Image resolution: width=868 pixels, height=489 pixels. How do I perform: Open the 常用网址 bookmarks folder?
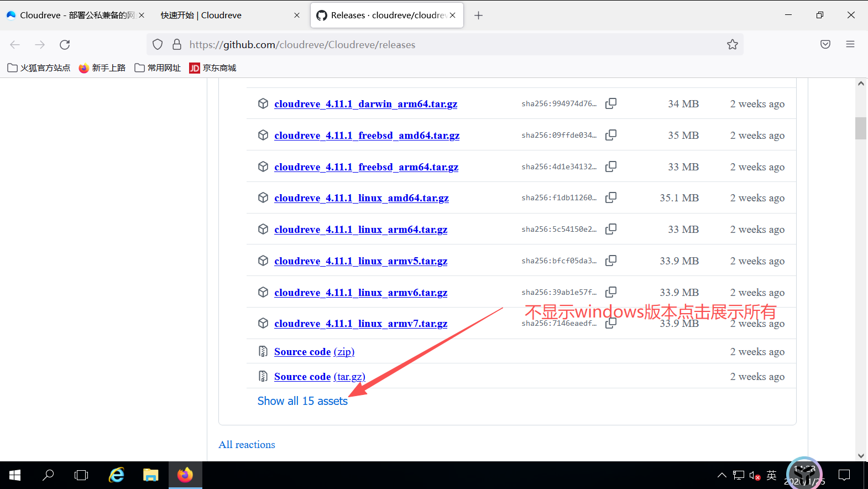158,68
